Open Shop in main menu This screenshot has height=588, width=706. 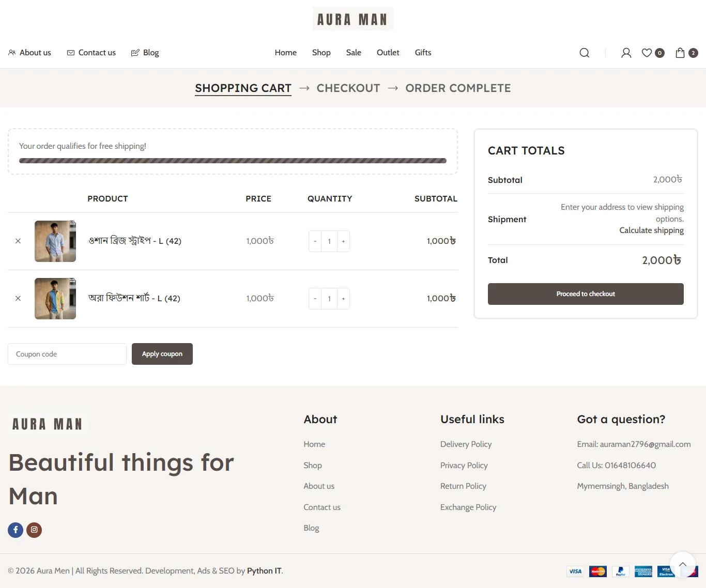pyautogui.click(x=321, y=53)
